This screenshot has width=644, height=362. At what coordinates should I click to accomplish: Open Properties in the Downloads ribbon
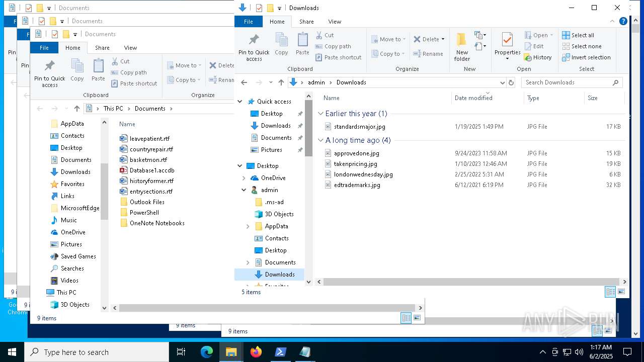coord(507,46)
